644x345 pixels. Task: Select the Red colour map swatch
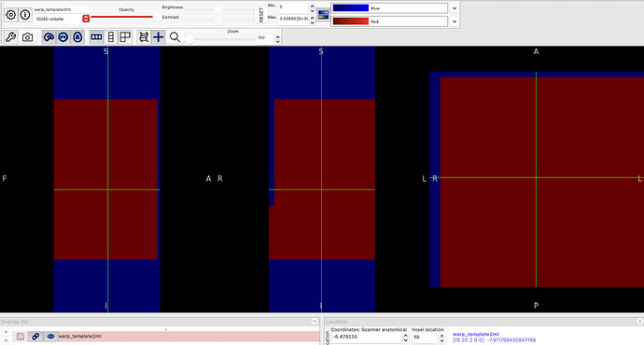point(389,21)
